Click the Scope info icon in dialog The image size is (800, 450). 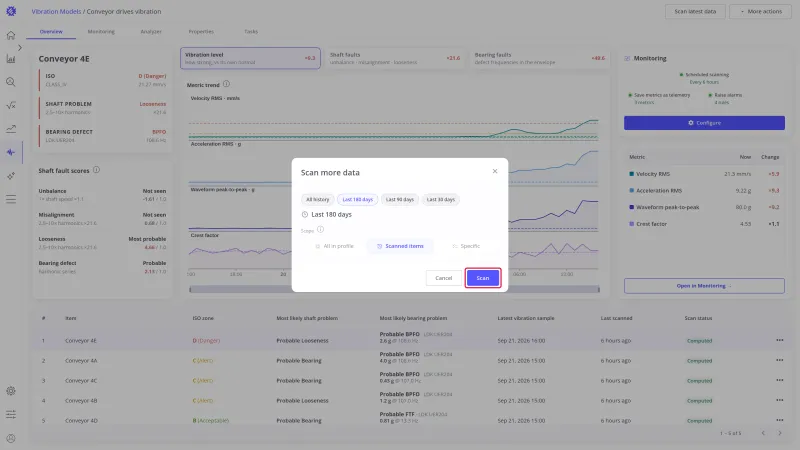click(320, 230)
